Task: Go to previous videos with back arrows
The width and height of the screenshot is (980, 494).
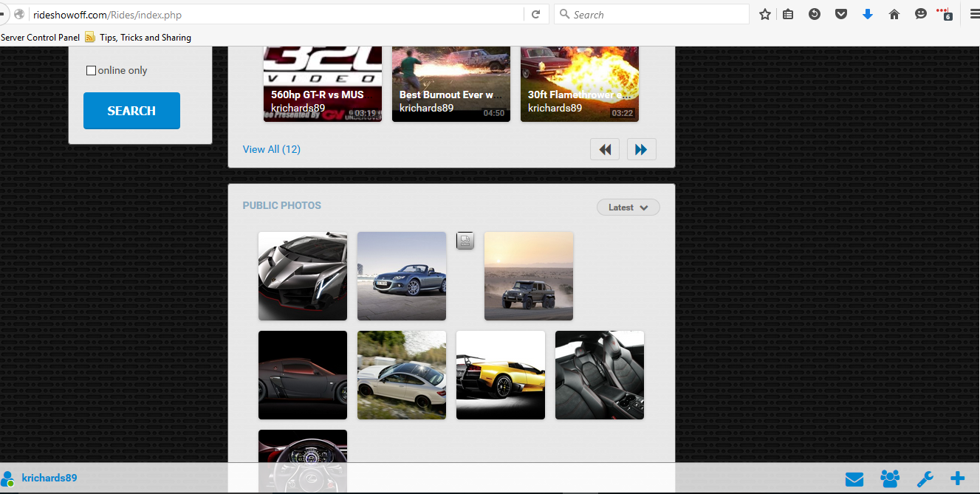Action: point(605,150)
